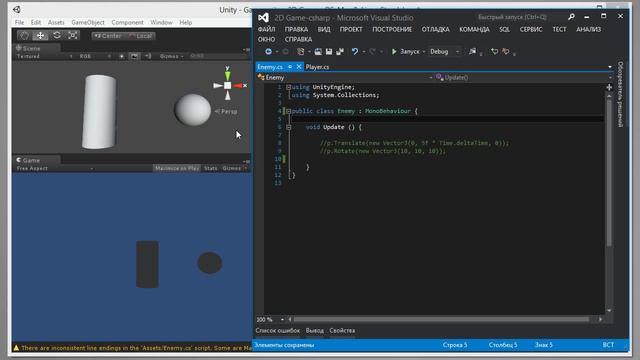Click the inconsistent line endings warning message

coord(133,348)
